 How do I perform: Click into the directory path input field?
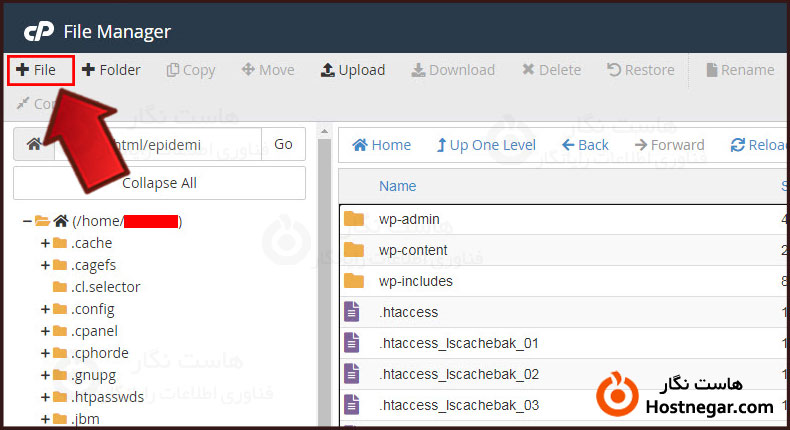[x=158, y=144]
